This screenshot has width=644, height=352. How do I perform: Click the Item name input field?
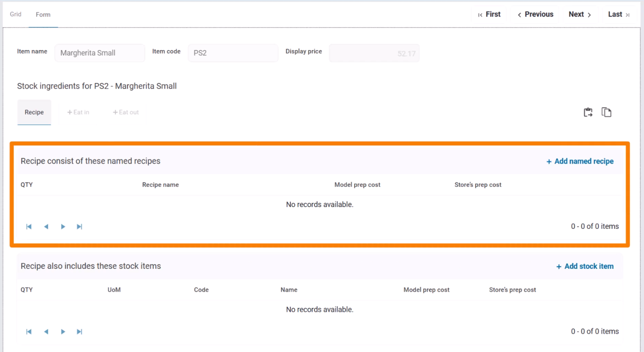click(x=100, y=53)
